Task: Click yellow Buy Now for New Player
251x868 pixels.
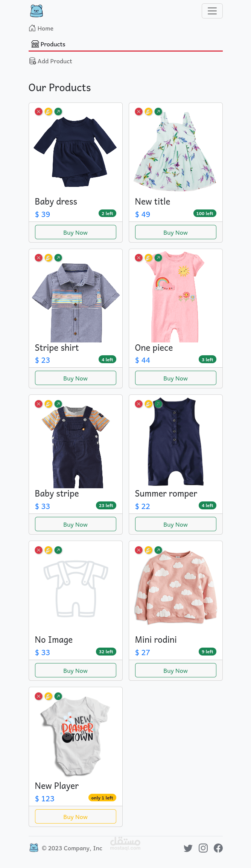Action: (x=76, y=816)
